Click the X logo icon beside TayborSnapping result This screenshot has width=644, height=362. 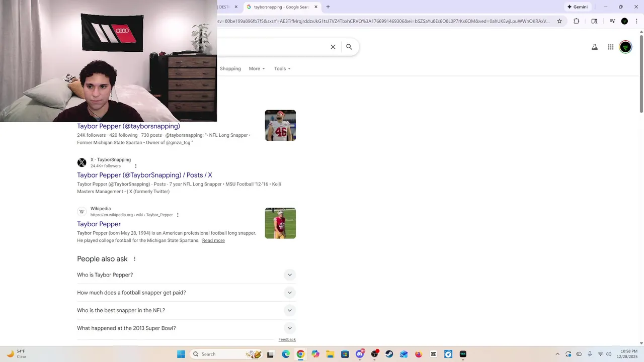coord(82,162)
